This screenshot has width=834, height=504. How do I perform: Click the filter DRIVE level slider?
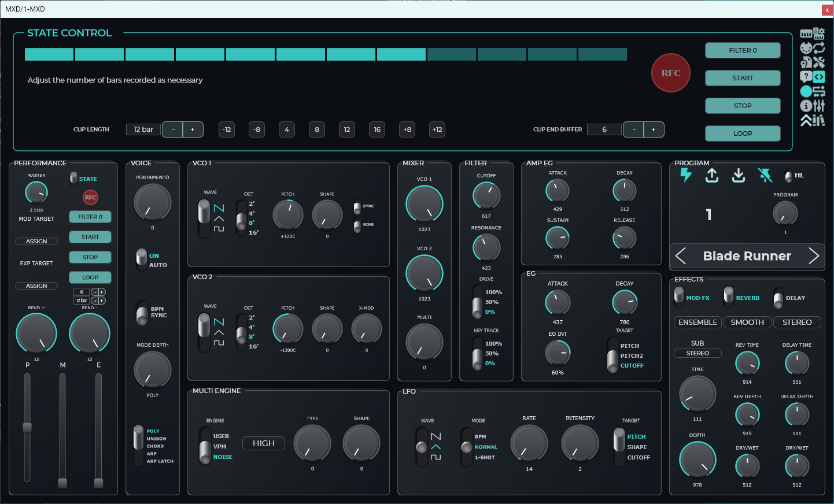pos(477,302)
